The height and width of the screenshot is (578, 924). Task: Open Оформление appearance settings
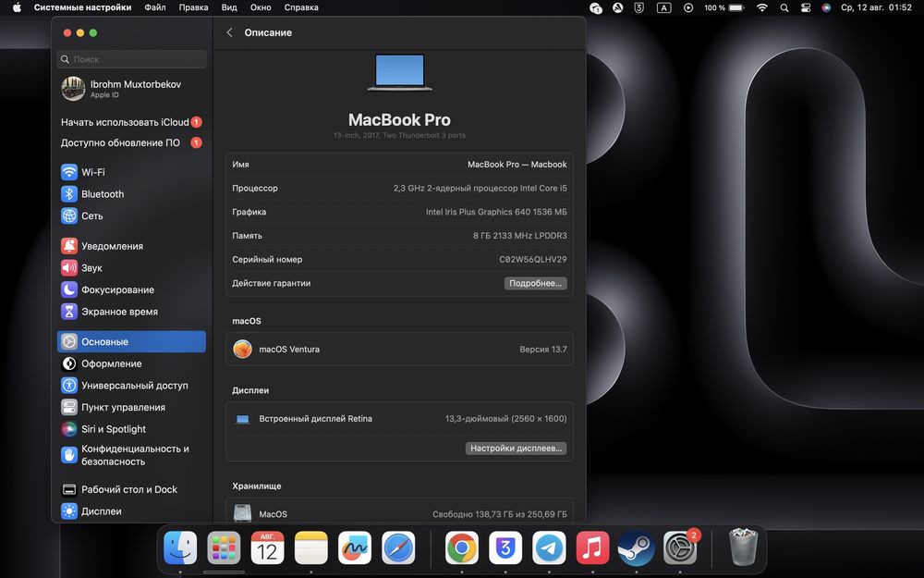tap(131, 363)
